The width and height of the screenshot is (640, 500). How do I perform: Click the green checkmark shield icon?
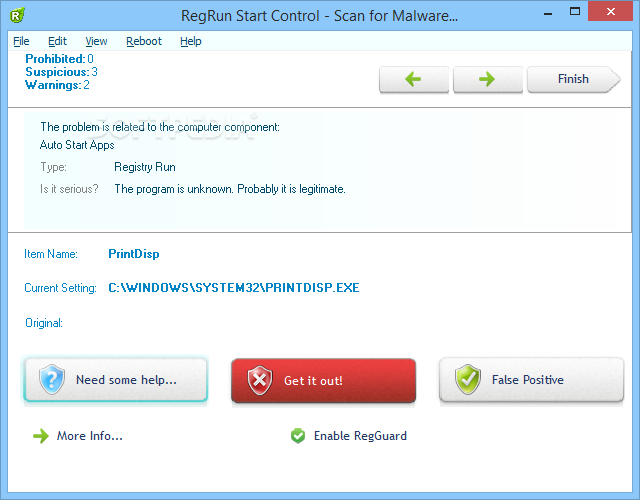point(468,379)
